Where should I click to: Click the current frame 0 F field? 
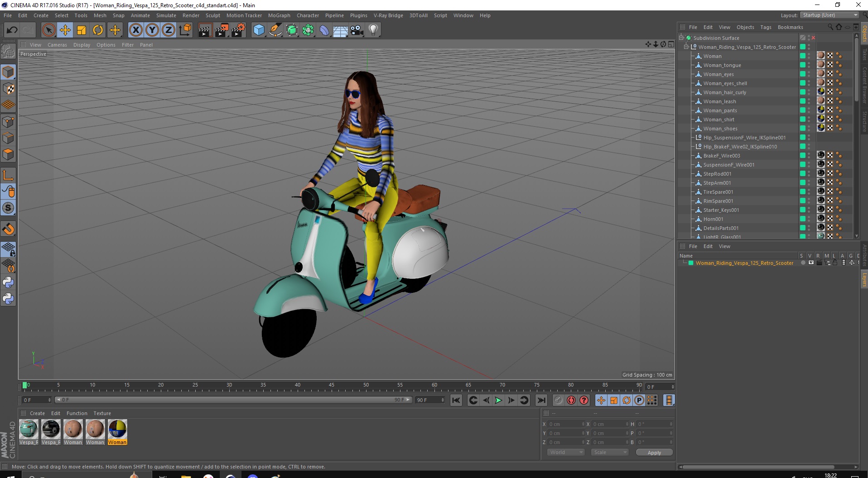click(660, 387)
